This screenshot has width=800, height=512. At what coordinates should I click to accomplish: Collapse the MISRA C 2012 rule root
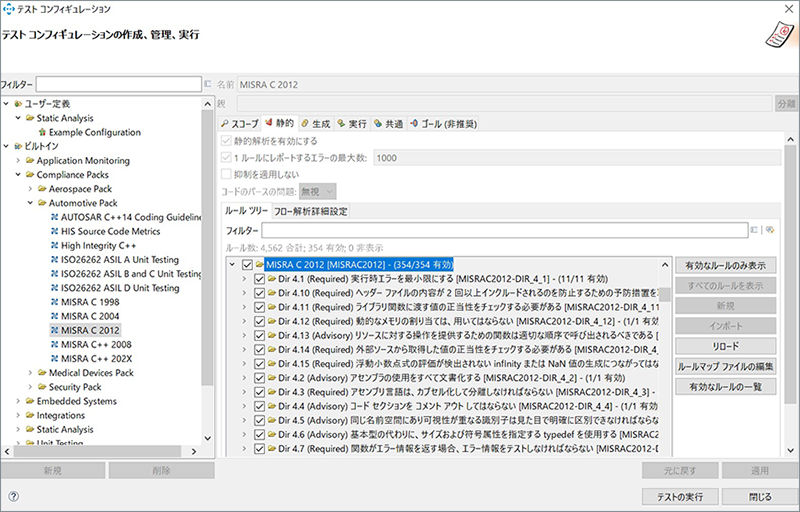tap(232, 265)
